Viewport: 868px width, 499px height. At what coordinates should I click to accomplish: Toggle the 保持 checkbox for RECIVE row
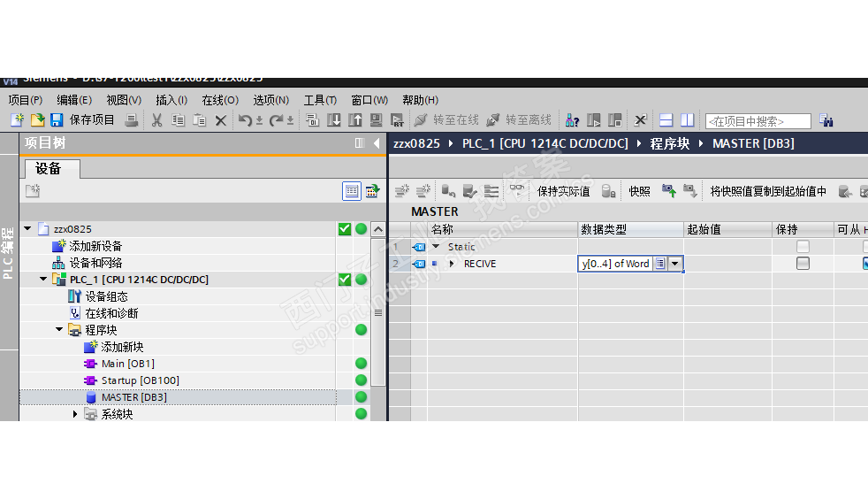pos(803,264)
